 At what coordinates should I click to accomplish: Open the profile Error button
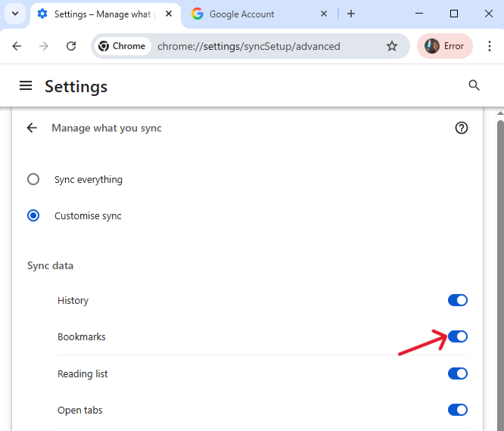coord(445,46)
